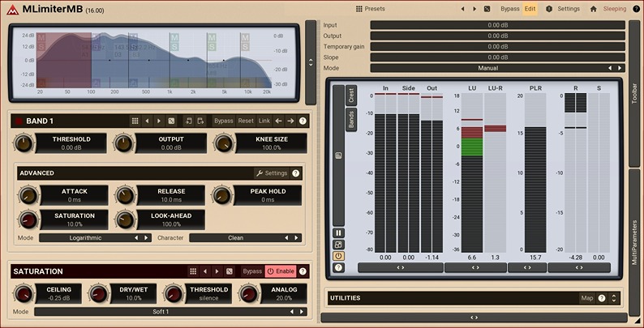Click the Band 1 Reset button
Image resolution: width=644 pixels, height=328 pixels.
pyautogui.click(x=246, y=121)
